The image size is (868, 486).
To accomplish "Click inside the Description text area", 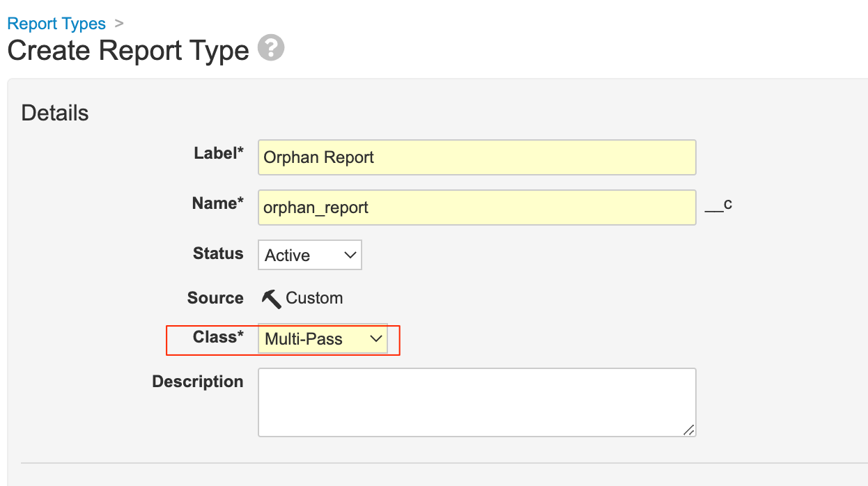I will point(476,402).
